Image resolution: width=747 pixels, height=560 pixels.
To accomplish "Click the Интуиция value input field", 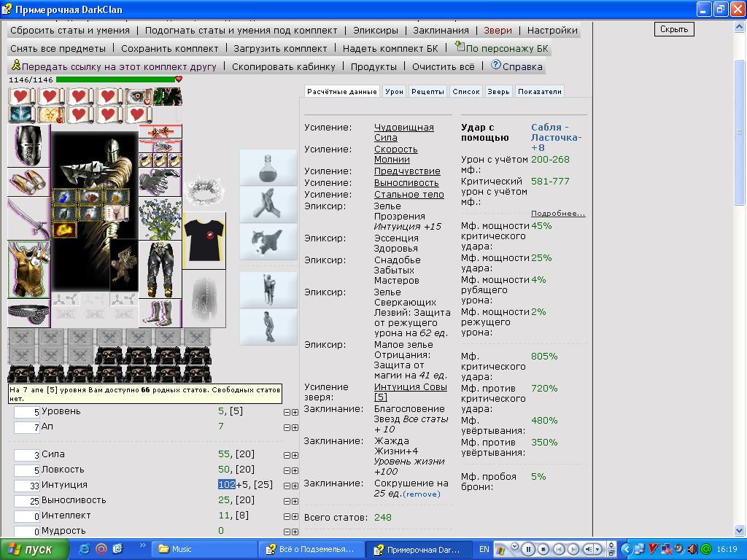I will [27, 486].
